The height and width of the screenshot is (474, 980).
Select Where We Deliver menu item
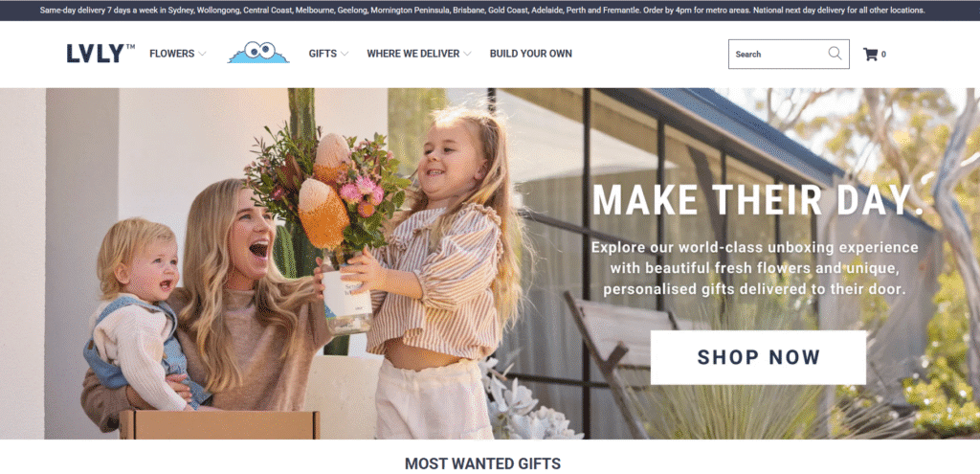[413, 54]
